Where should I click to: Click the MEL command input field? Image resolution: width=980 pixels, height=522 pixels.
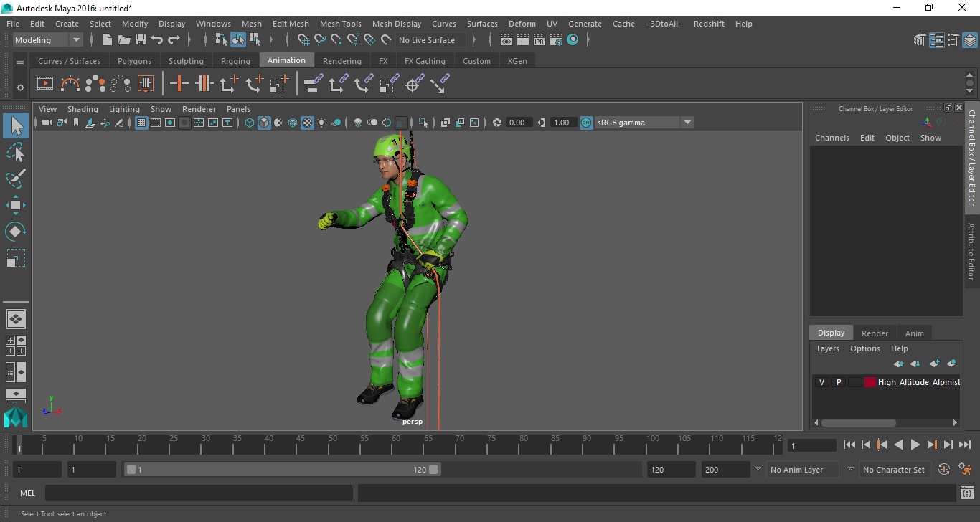click(x=199, y=493)
